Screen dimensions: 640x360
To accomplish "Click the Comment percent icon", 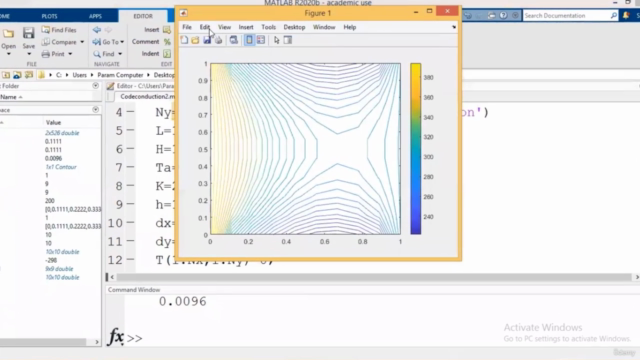I will (x=167, y=42).
